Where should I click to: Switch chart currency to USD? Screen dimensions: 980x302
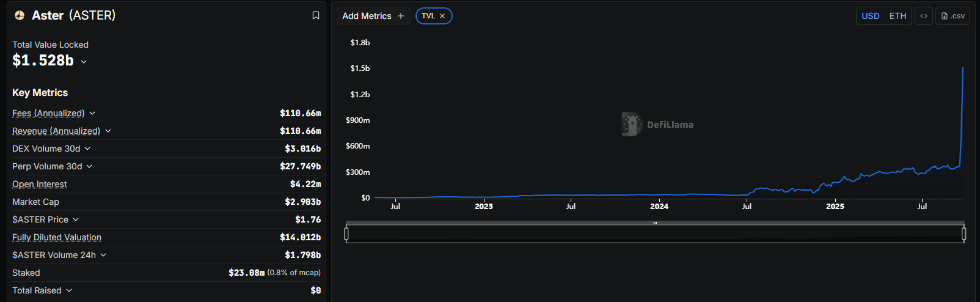point(871,16)
